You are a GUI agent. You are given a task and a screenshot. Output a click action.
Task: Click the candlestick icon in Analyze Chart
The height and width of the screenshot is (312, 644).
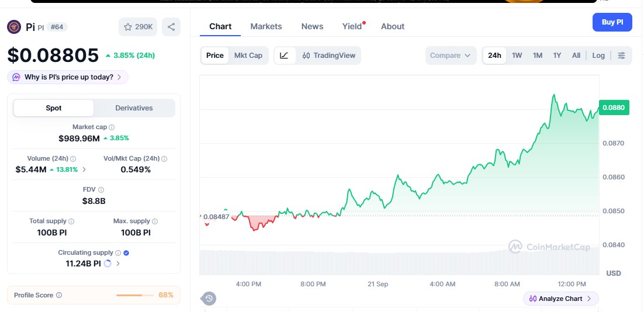tap(533, 299)
